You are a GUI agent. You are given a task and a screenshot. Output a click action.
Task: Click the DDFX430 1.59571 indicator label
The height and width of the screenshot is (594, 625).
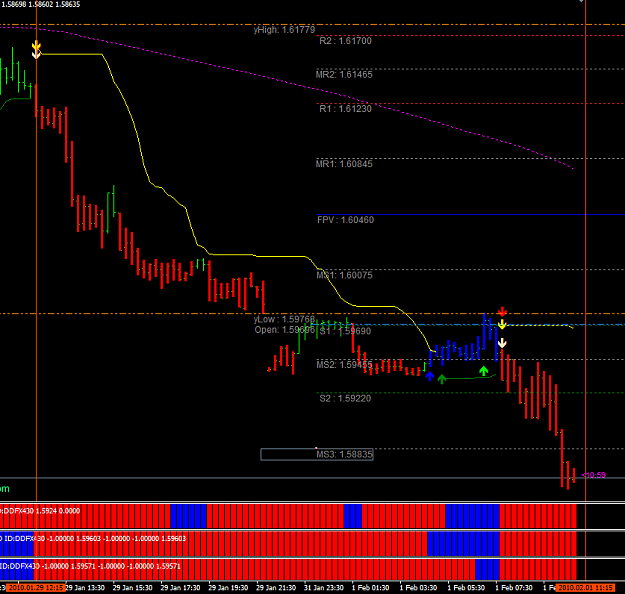[x=90, y=566]
